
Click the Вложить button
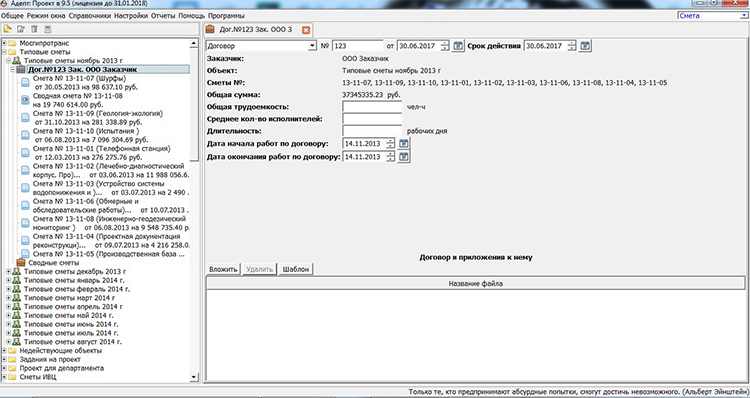[x=223, y=269]
